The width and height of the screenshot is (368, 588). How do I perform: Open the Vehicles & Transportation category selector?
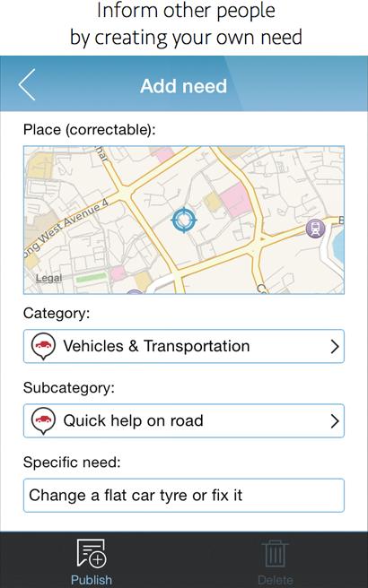point(184,346)
